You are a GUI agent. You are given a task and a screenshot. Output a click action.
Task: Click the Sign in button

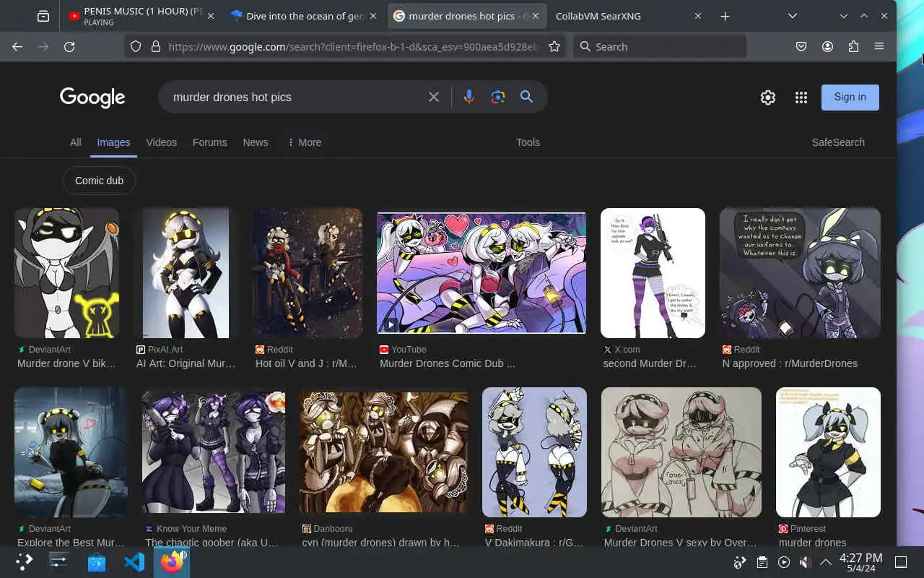[x=850, y=98]
